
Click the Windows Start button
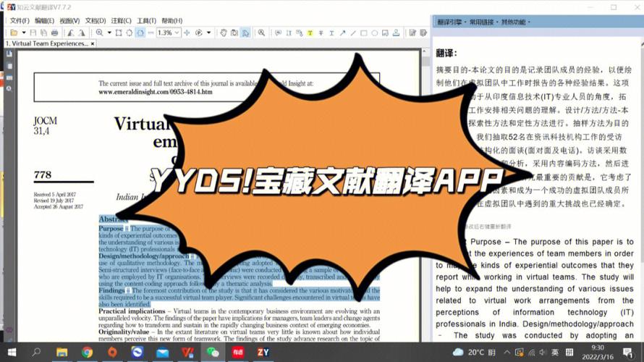(x=11, y=352)
